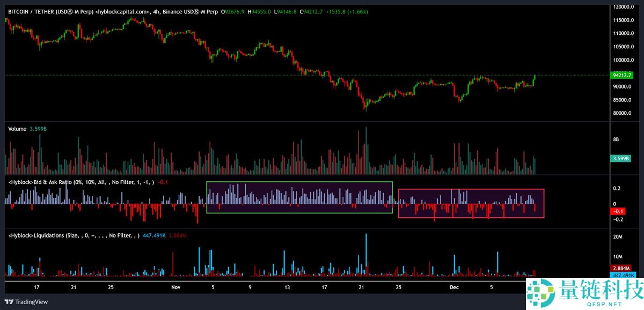This screenshot has height=310, width=644.
Task: Click the green +1.66% change value
Action: [x=357, y=11]
